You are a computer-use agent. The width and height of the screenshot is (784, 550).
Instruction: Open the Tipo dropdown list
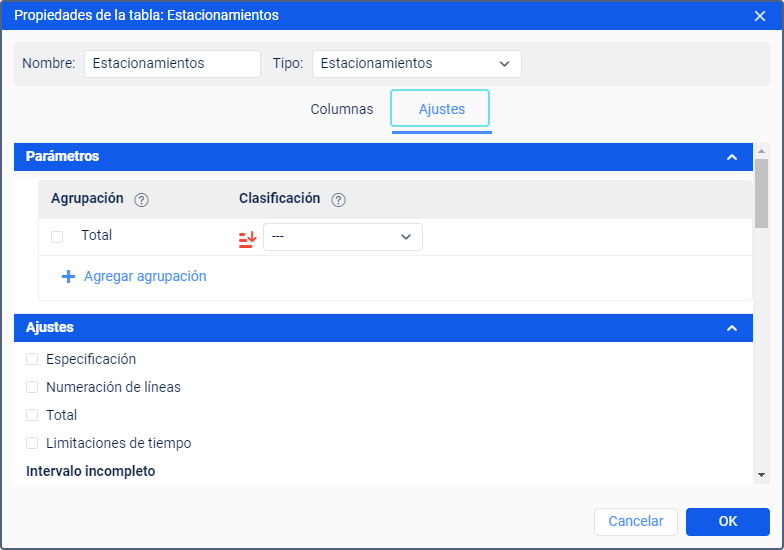pos(416,64)
